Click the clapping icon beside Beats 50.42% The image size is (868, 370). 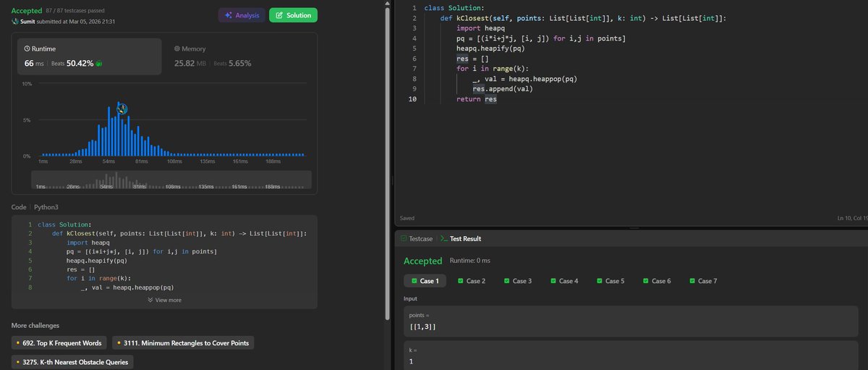[x=98, y=64]
